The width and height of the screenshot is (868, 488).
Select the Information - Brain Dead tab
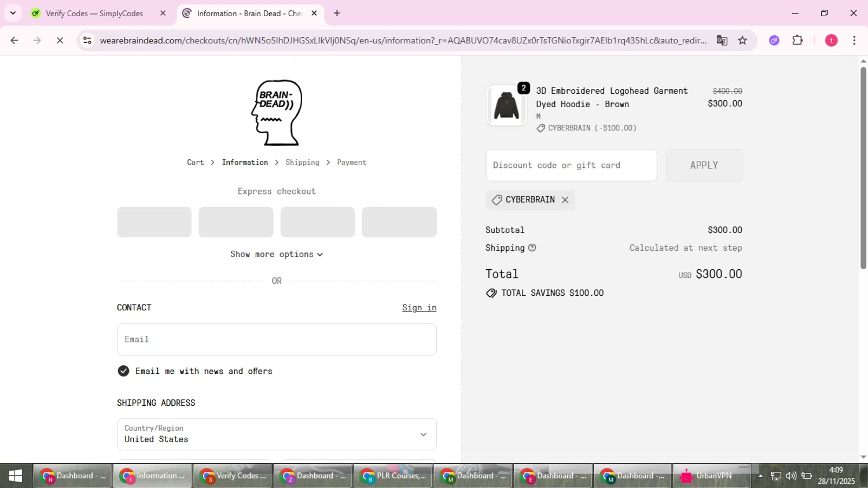click(250, 13)
